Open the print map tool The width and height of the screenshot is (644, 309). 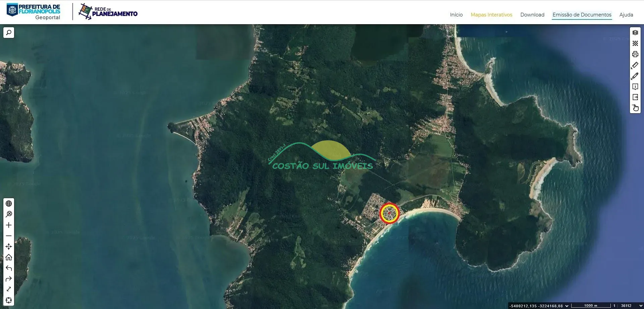pos(635,54)
